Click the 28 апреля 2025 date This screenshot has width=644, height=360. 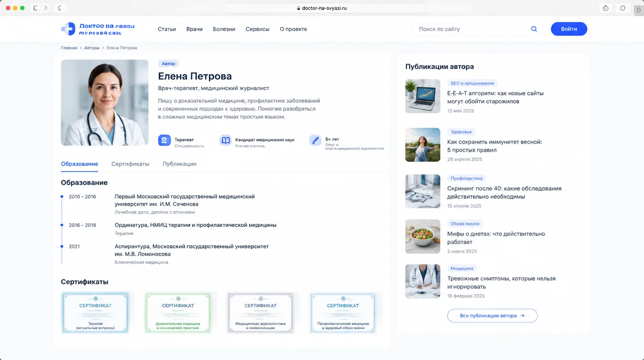pyautogui.click(x=465, y=159)
